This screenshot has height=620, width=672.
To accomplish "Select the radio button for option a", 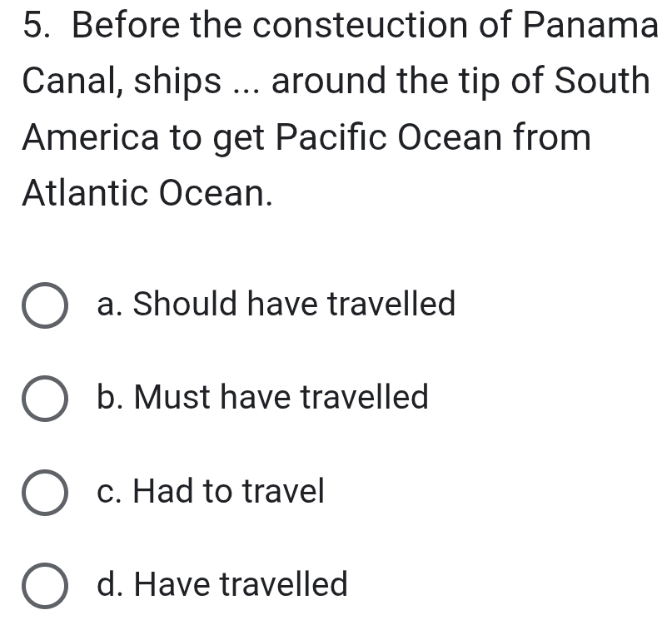I will point(44,307).
